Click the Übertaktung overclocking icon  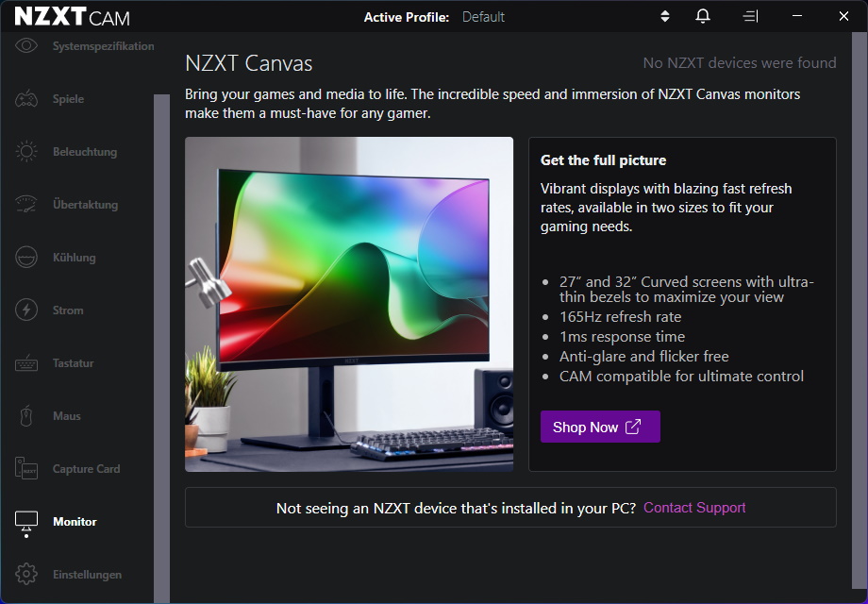27,204
